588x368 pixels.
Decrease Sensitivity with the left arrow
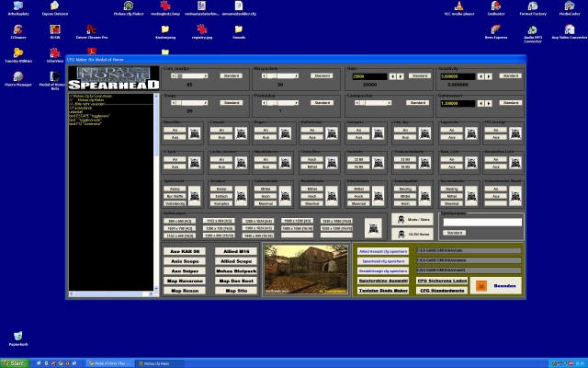click(x=481, y=76)
